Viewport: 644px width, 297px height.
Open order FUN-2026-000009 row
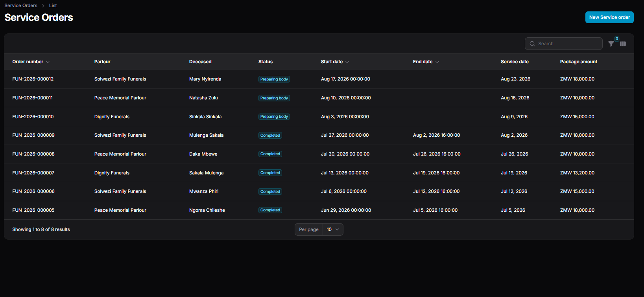click(319, 135)
